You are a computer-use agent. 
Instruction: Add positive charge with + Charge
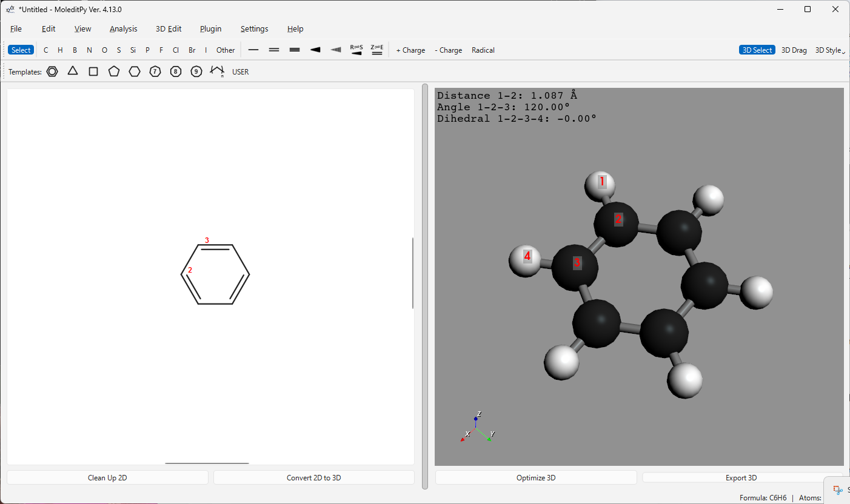[x=410, y=50]
